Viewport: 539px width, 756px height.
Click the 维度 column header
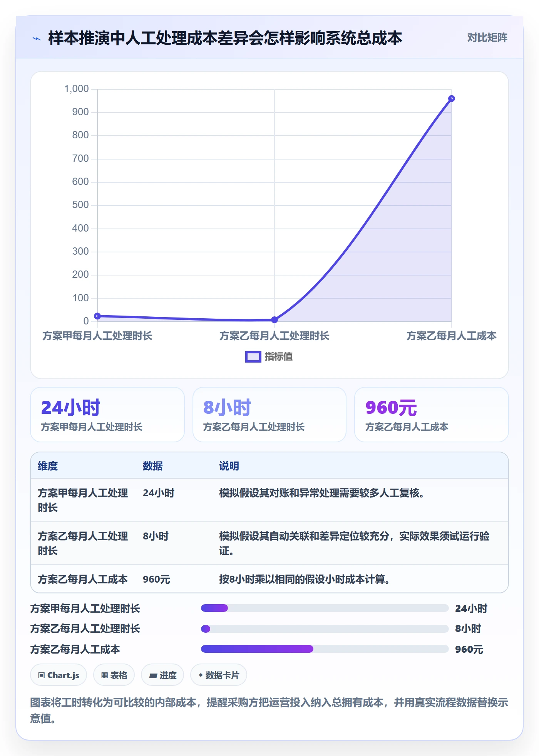coord(48,466)
